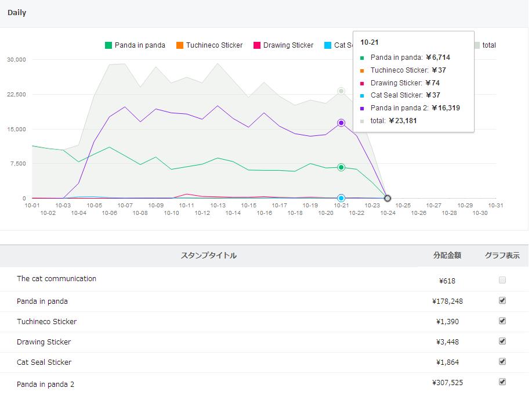Uncheck Panda in panda 2 graph checkbox
Screen dimensions: 532x395
pyautogui.click(x=502, y=382)
